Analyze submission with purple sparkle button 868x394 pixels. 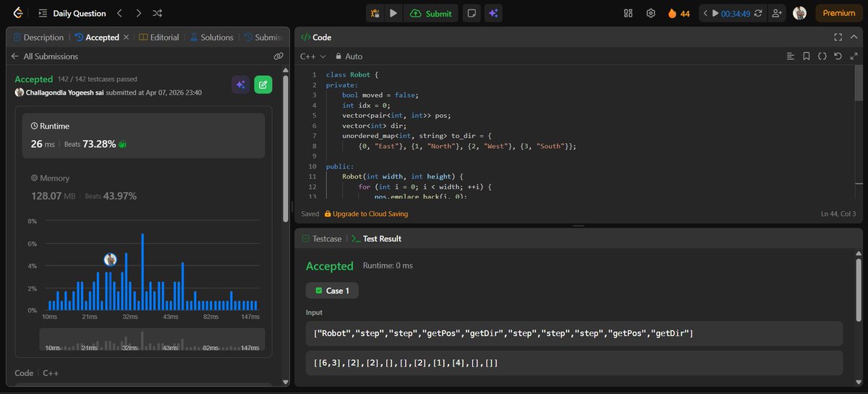pyautogui.click(x=240, y=85)
